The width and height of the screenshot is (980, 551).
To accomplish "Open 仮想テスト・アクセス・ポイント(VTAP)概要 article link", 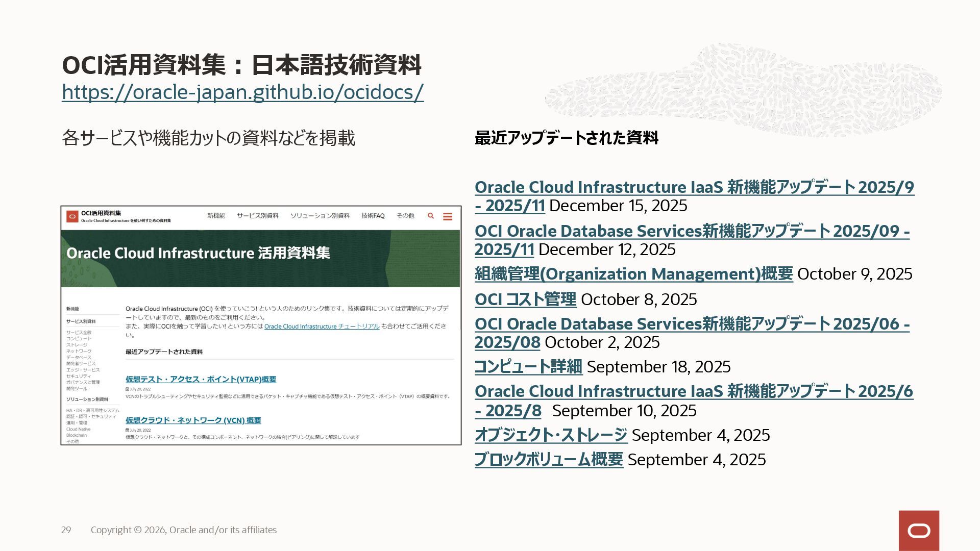I will 201,380.
